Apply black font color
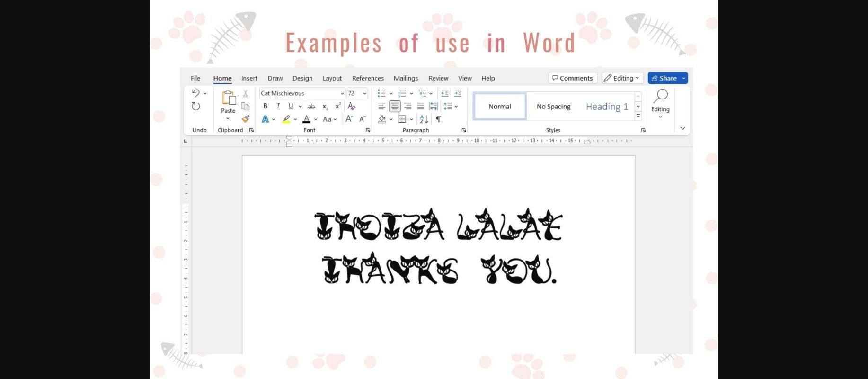868x379 pixels. pos(307,119)
